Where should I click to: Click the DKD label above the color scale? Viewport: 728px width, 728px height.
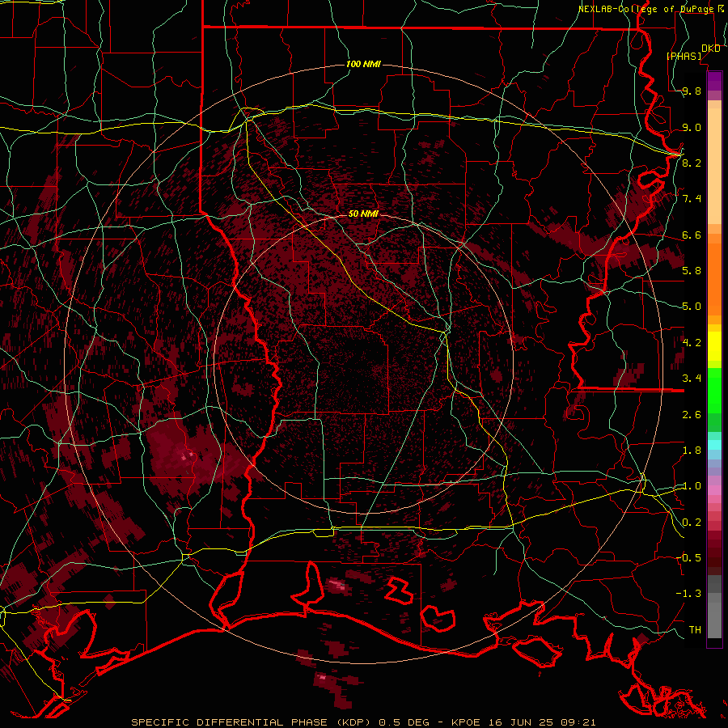(x=710, y=49)
